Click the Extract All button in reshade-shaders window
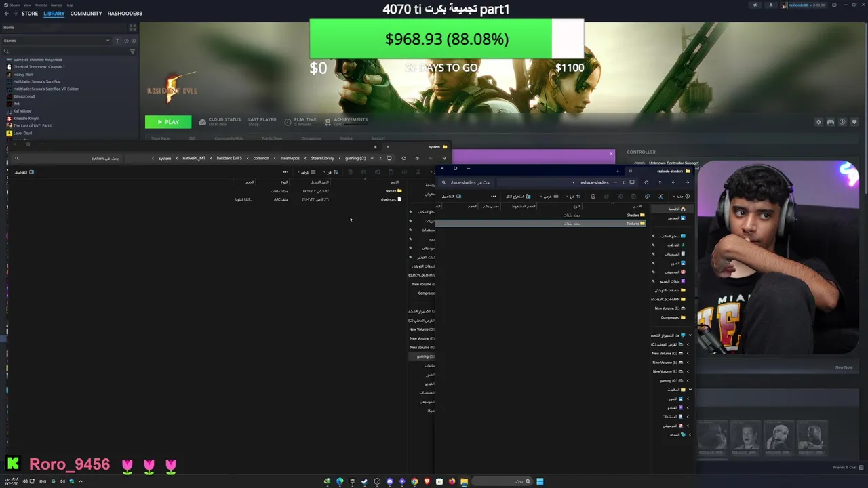The height and width of the screenshot is (488, 868). point(518,196)
